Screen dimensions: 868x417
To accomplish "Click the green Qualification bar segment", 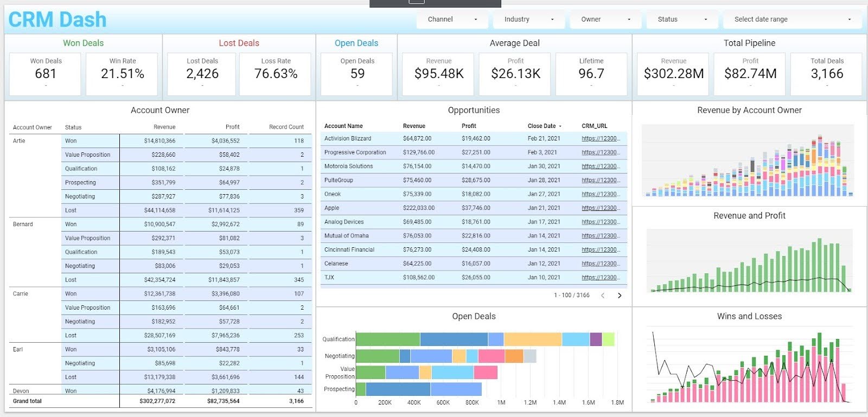I will coord(388,339).
